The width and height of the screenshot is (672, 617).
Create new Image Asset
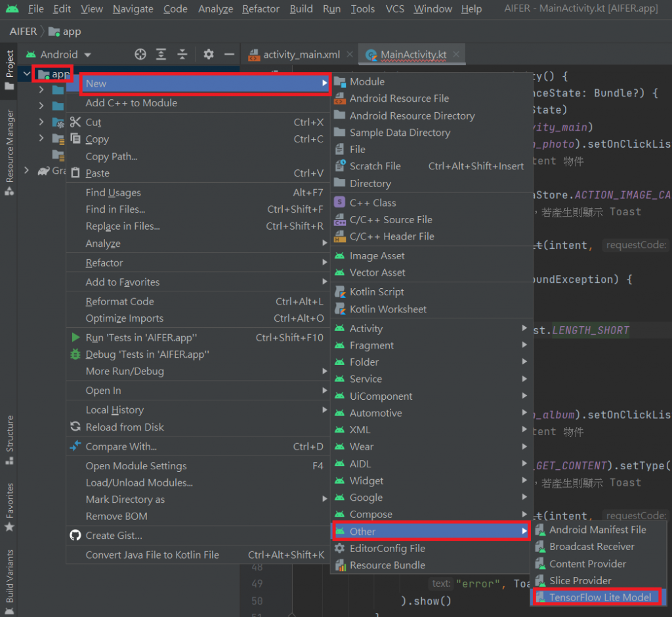[431, 256]
